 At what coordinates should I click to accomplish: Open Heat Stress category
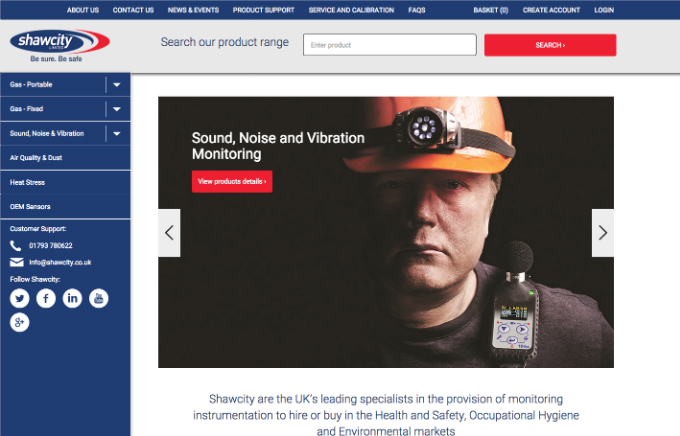[x=65, y=182]
